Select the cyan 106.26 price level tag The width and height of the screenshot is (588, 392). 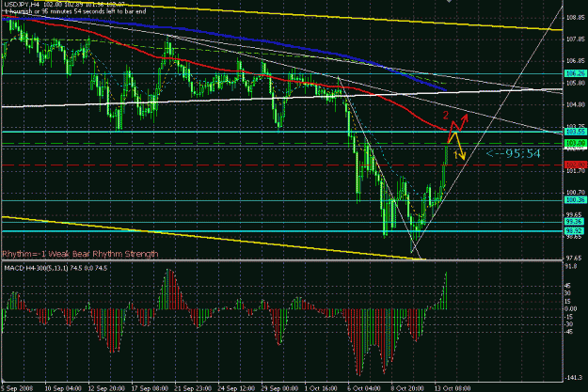(576, 73)
